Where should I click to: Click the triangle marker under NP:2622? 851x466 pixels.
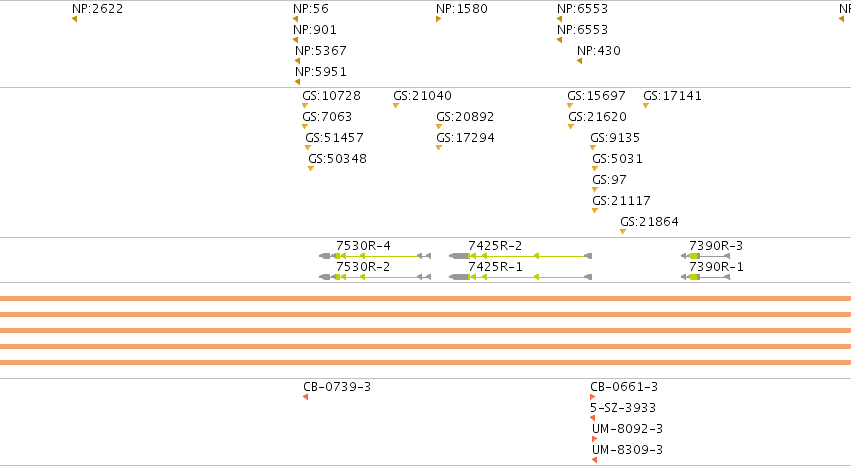tap(74, 19)
